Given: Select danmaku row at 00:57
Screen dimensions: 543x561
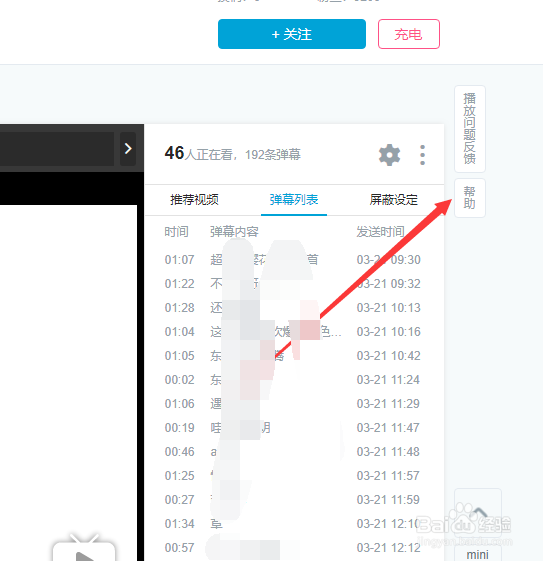Looking at the screenshot, I should (294, 548).
